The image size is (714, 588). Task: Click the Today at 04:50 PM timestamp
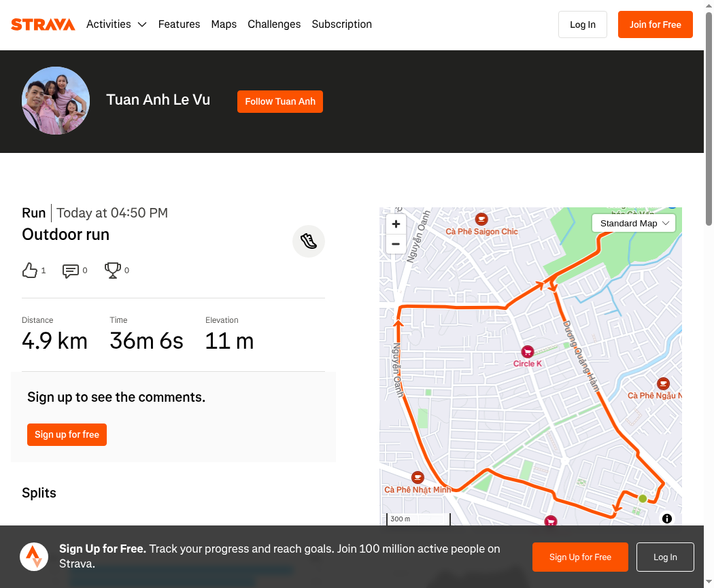(x=112, y=213)
